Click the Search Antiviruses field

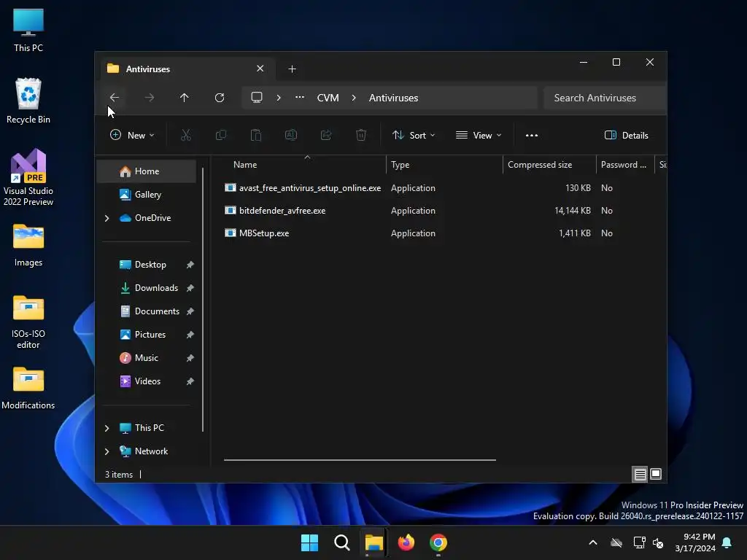click(x=605, y=98)
